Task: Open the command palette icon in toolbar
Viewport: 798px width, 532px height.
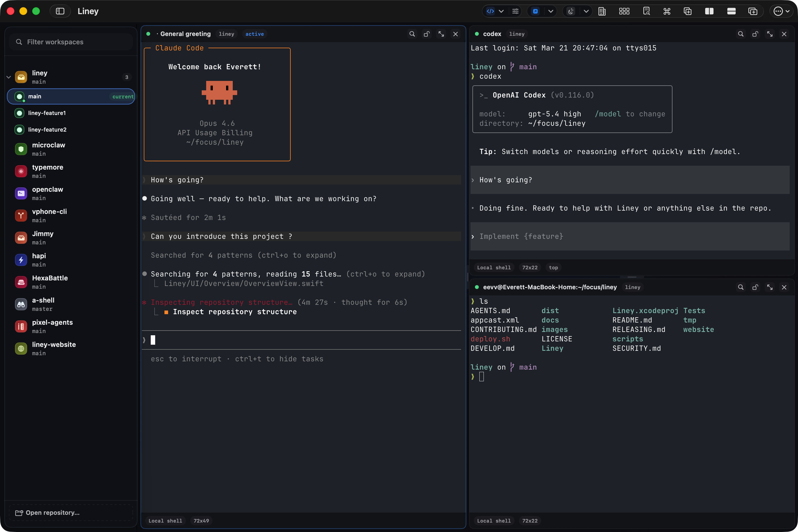Action: (x=667, y=11)
